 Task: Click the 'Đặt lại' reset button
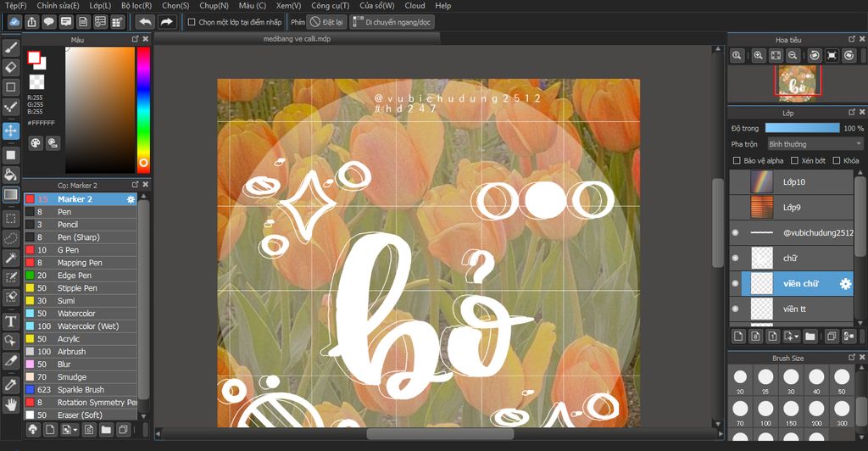click(x=326, y=22)
